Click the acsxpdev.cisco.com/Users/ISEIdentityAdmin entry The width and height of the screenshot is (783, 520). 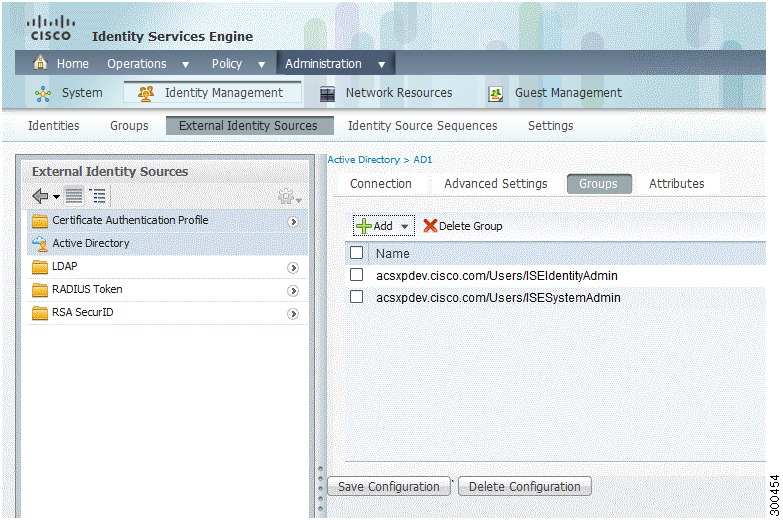pyautogui.click(x=497, y=276)
